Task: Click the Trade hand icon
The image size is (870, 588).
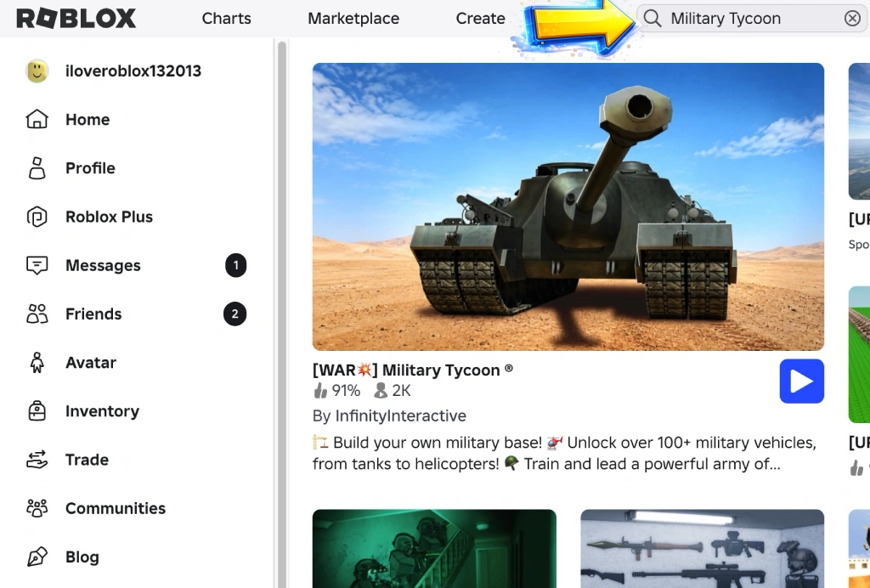Action: 37,460
